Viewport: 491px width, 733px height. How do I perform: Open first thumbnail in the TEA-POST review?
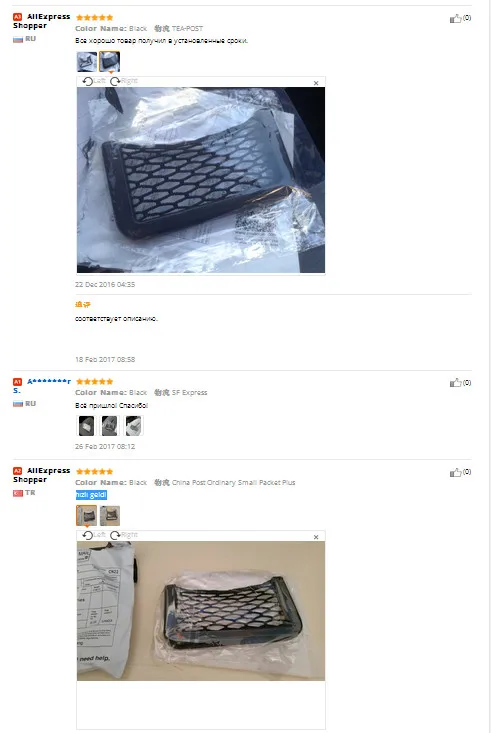[x=87, y=62]
